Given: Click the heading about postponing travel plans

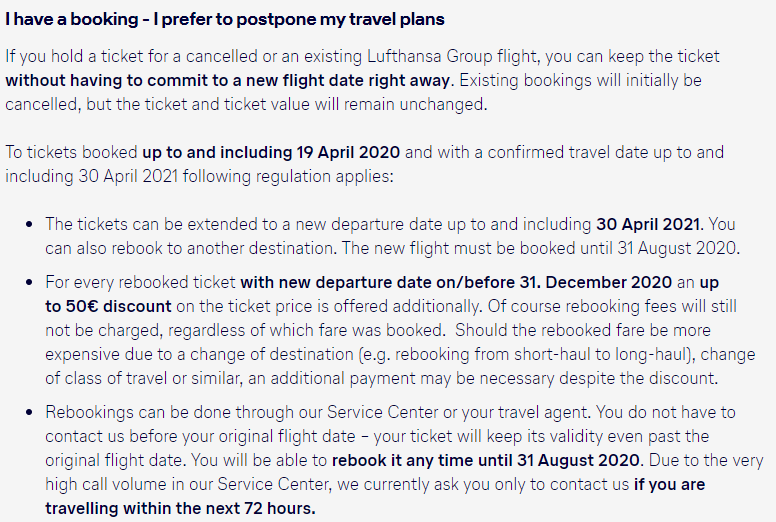Looking at the screenshot, I should click(225, 19).
